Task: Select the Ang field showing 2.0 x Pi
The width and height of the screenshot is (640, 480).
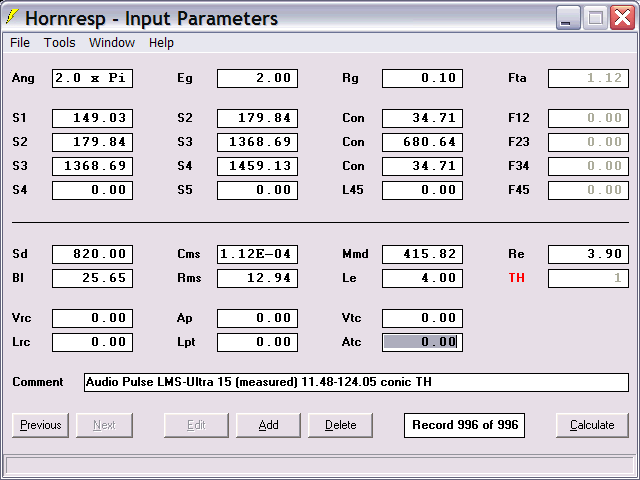Action: click(92, 78)
